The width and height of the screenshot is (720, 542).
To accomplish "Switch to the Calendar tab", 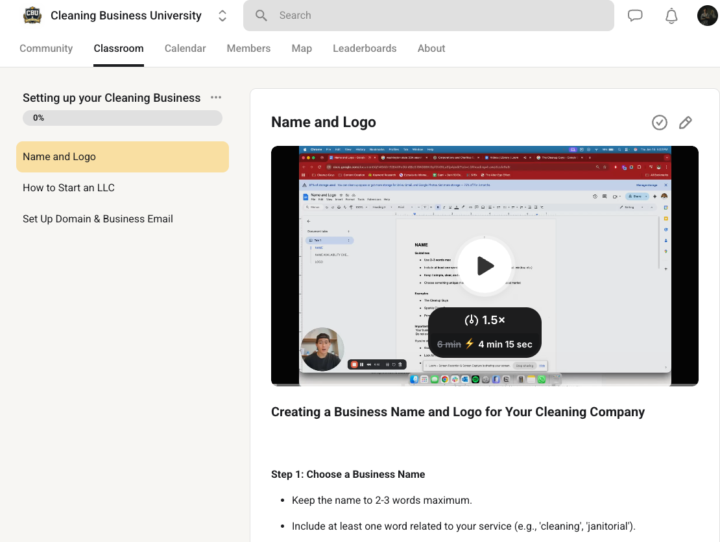I will coord(185,48).
